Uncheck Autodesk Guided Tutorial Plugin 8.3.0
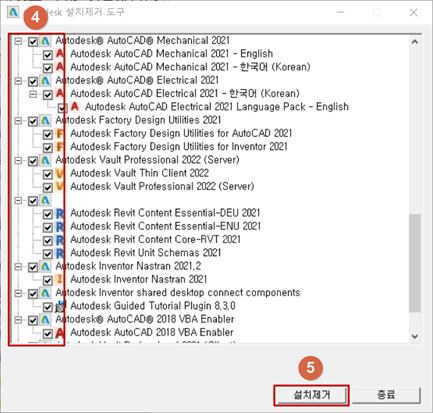Image resolution: width=433 pixels, height=413 pixels. pyautogui.click(x=48, y=307)
